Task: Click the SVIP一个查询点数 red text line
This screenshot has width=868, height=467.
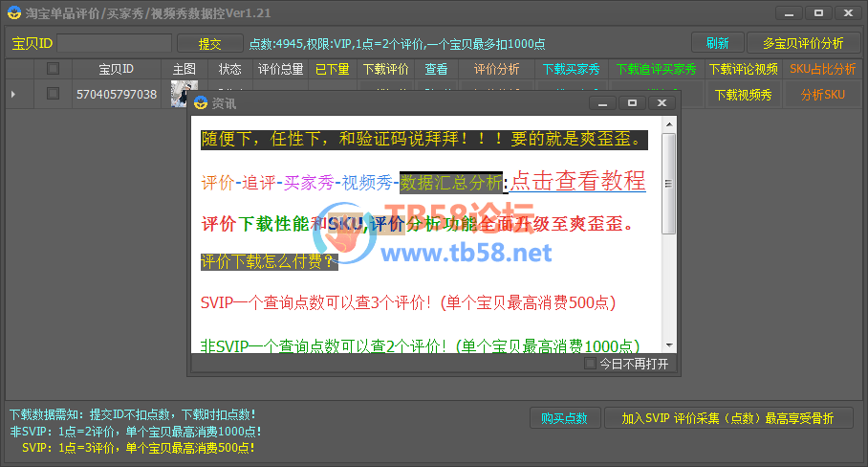Action: [408, 302]
